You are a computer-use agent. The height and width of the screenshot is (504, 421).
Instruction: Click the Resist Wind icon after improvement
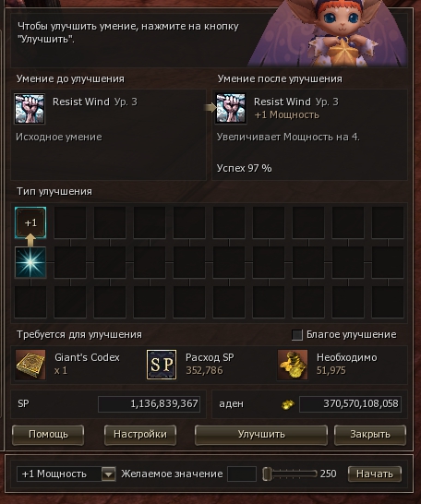click(231, 109)
